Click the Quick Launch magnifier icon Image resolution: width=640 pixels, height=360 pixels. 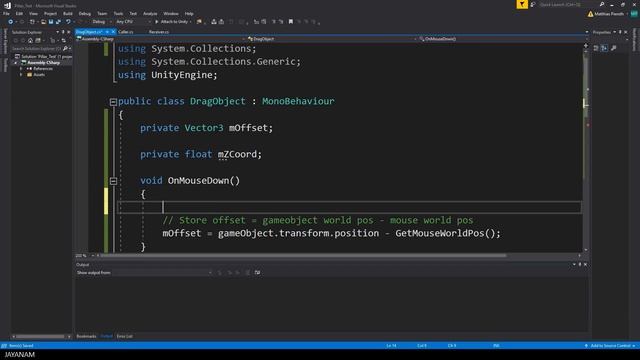tap(602, 4)
